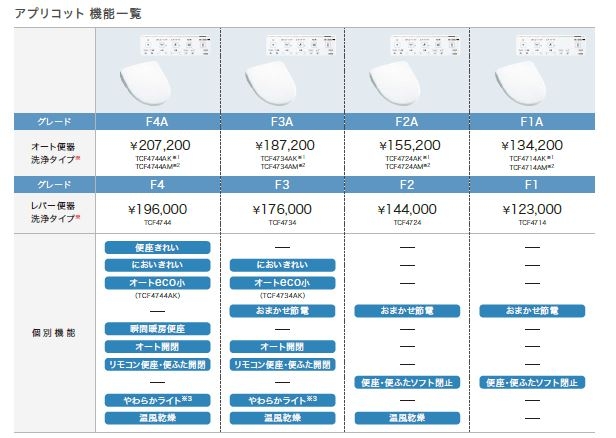Image resolution: width=616 pixels, height=438 pixels.
Task: Click 便座・便ふたソフト閉止 badge in F2 column
Action: 407,382
